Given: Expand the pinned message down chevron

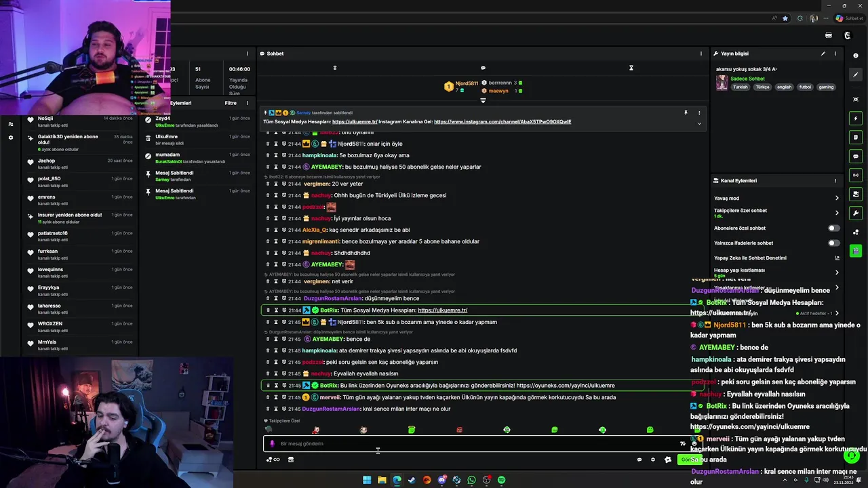Looking at the screenshot, I should (x=699, y=123).
